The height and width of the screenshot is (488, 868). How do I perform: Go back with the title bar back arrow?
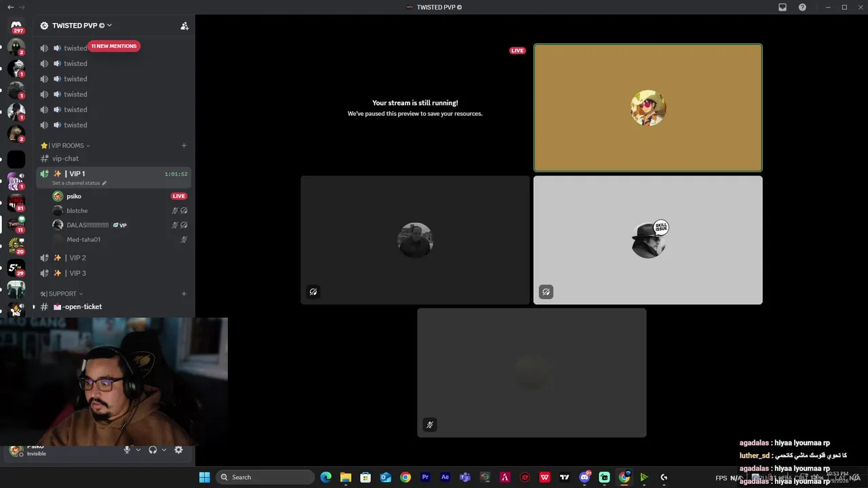[x=10, y=7]
